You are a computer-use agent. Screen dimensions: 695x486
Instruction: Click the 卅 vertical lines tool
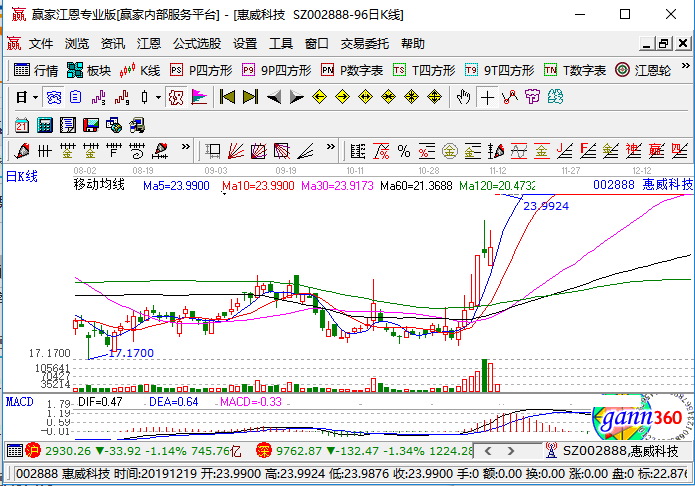45,151
